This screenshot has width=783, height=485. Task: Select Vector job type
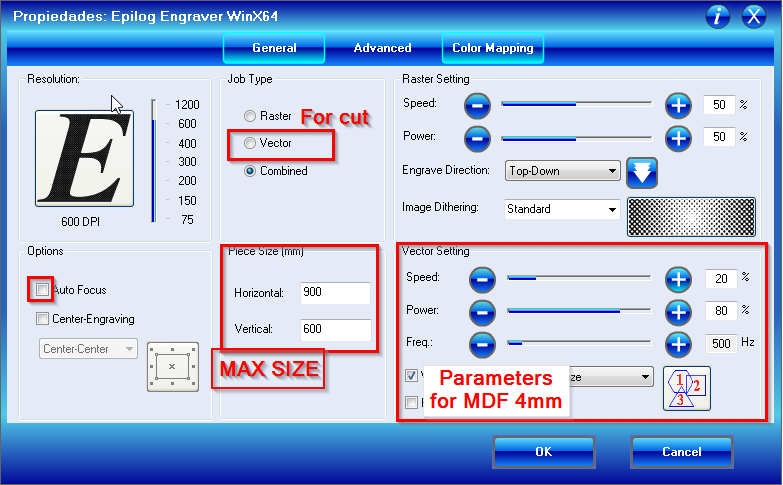(250, 143)
